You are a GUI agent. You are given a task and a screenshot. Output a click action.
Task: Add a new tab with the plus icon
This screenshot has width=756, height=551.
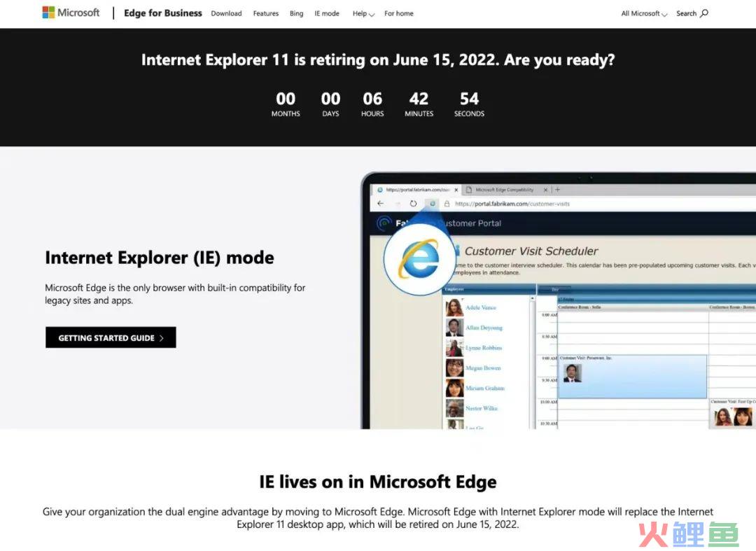pyautogui.click(x=557, y=190)
